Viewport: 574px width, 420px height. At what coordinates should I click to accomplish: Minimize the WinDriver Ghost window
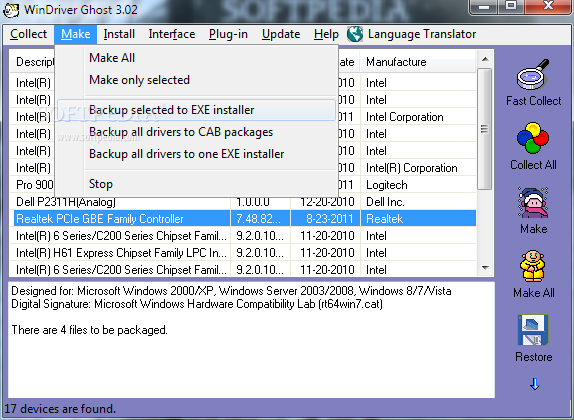coord(484,6)
